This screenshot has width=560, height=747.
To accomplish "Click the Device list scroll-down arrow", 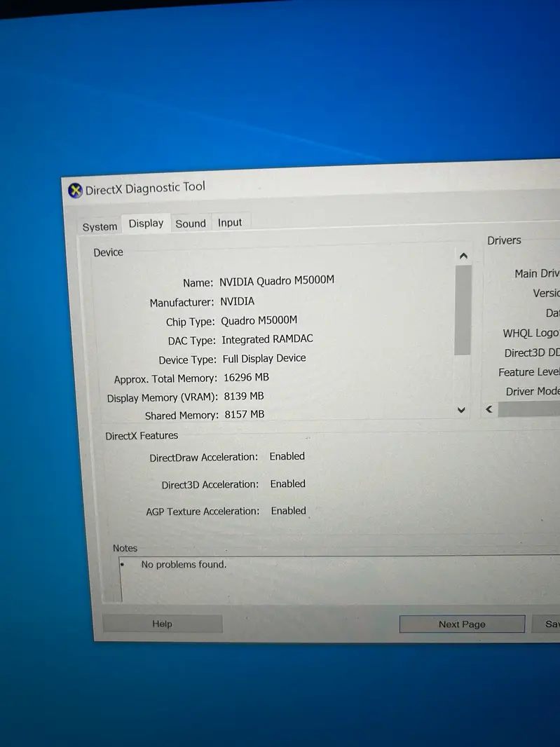I will 461,410.
